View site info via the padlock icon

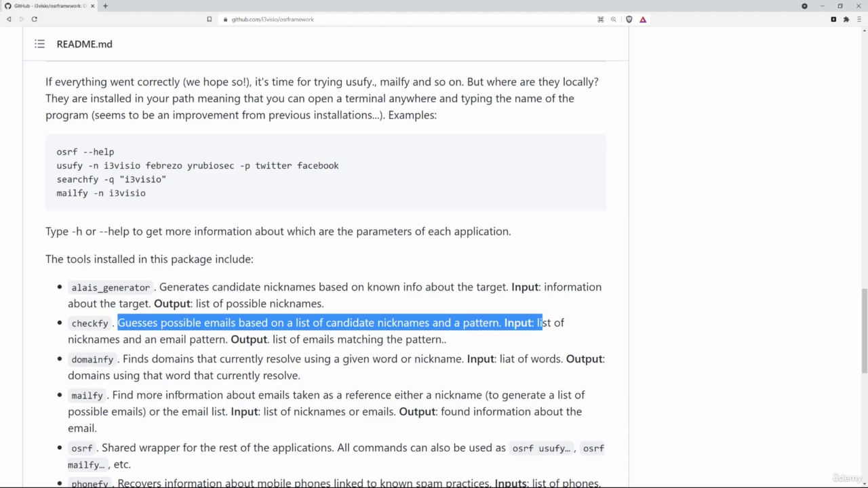225,19
